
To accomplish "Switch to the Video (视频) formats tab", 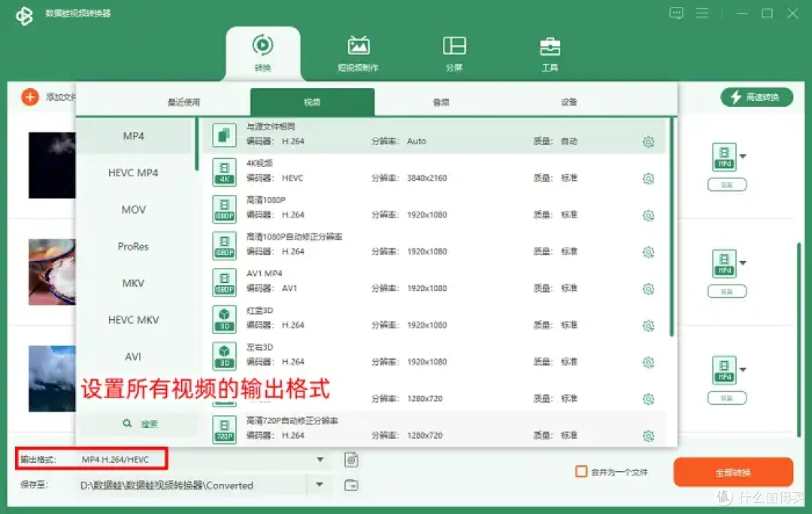I will point(312,102).
